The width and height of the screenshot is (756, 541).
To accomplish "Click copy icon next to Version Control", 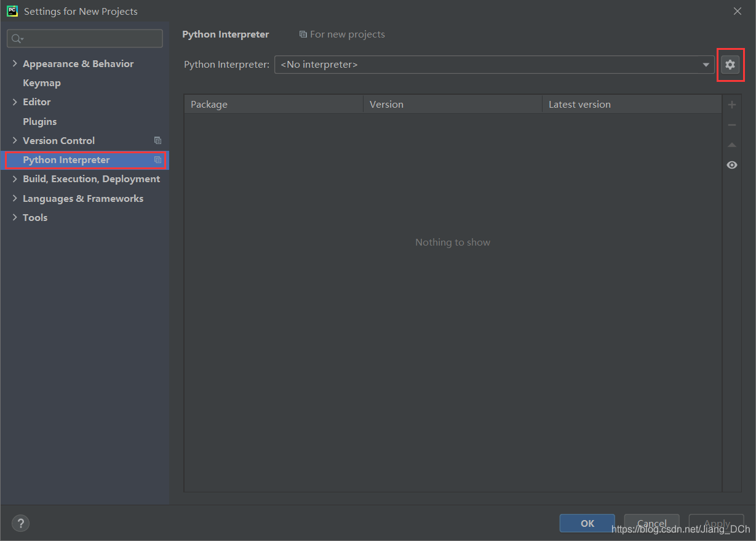I will click(158, 140).
